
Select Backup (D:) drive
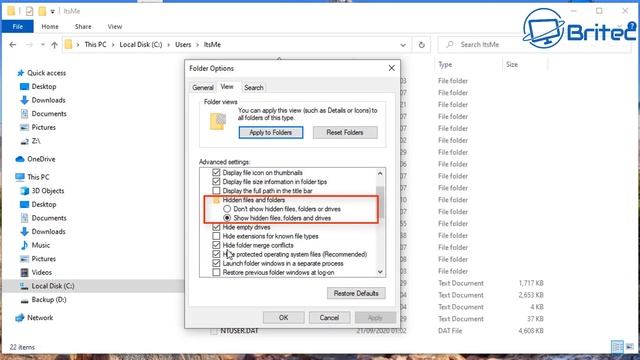point(49,300)
